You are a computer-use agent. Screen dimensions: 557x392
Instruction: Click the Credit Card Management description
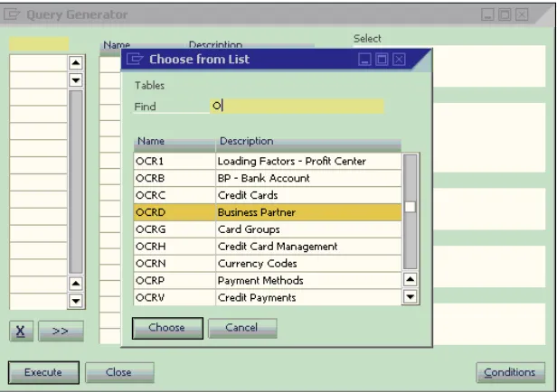tap(278, 247)
